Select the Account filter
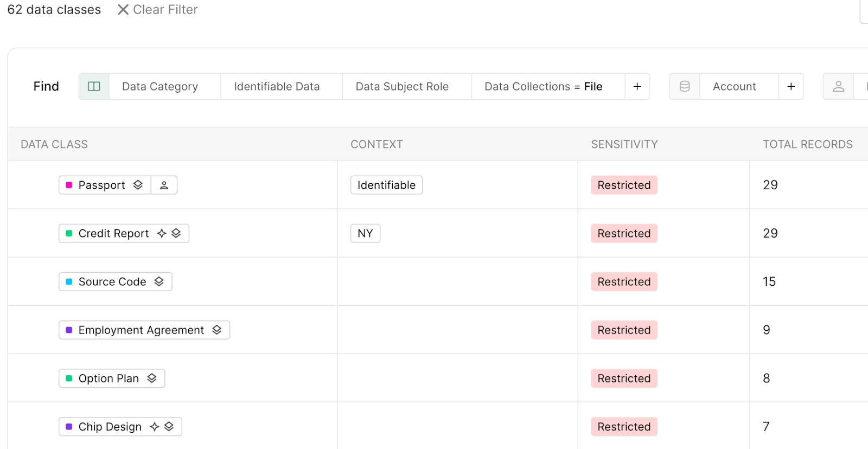Screen dimensions: 868x449 [x=734, y=87]
